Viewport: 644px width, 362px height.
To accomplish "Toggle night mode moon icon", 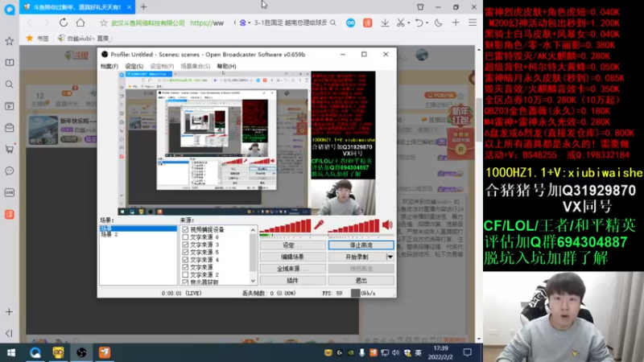I will coord(438,23).
